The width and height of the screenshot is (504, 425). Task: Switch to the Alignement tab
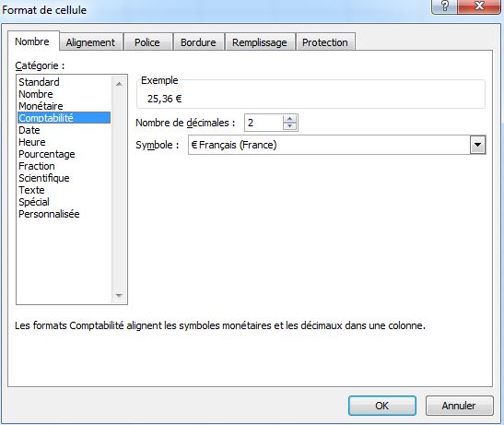tap(90, 42)
